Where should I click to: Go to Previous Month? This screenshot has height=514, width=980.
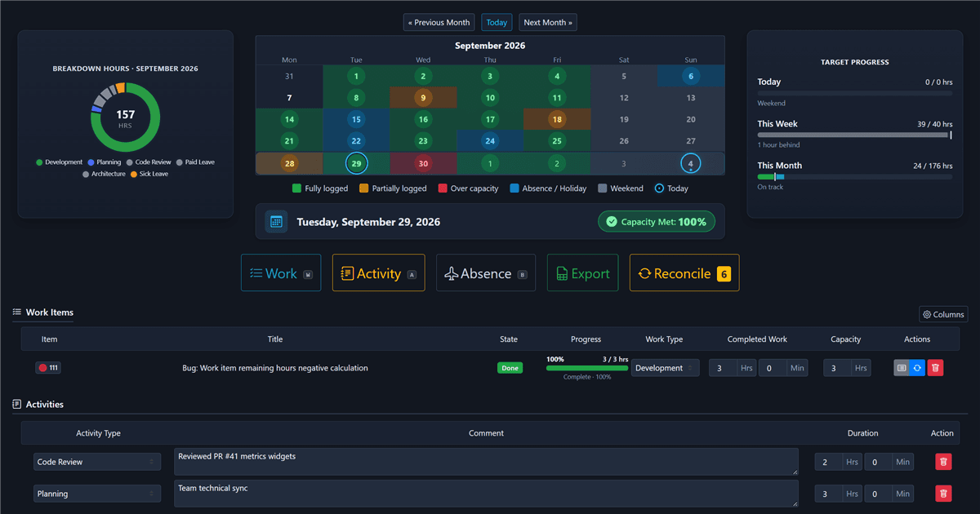coord(439,23)
